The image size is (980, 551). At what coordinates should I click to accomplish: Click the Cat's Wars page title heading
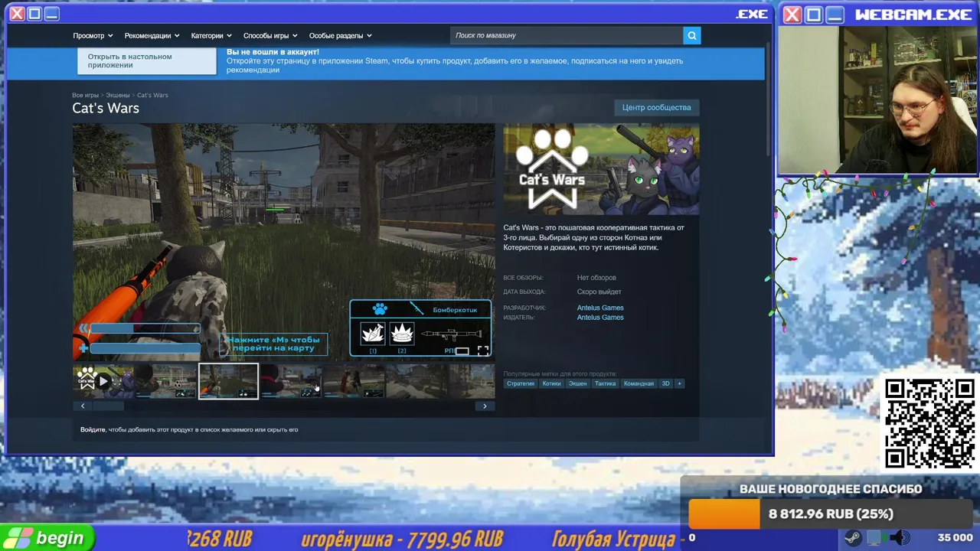click(106, 108)
